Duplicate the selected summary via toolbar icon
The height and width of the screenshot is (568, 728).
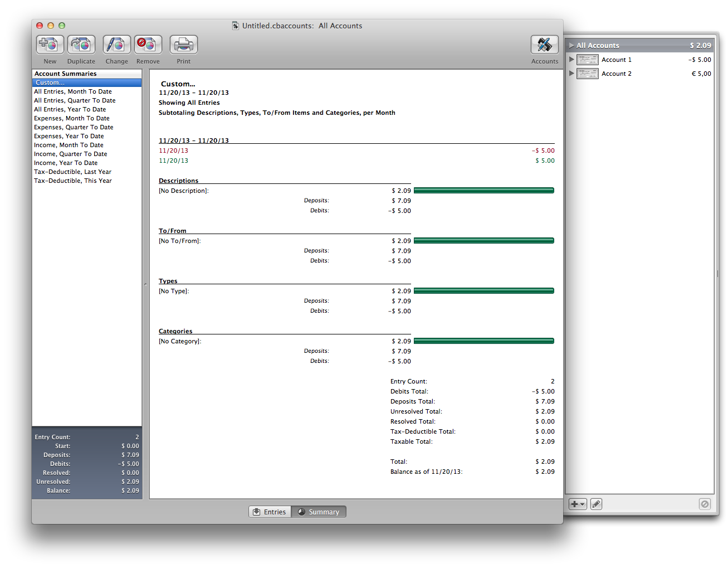point(81,45)
